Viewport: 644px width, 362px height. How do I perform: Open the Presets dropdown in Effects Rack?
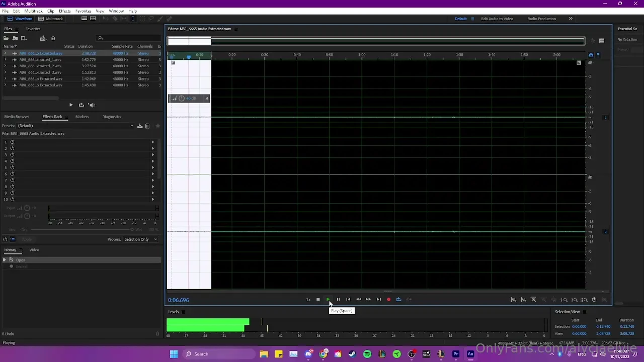click(x=75, y=126)
